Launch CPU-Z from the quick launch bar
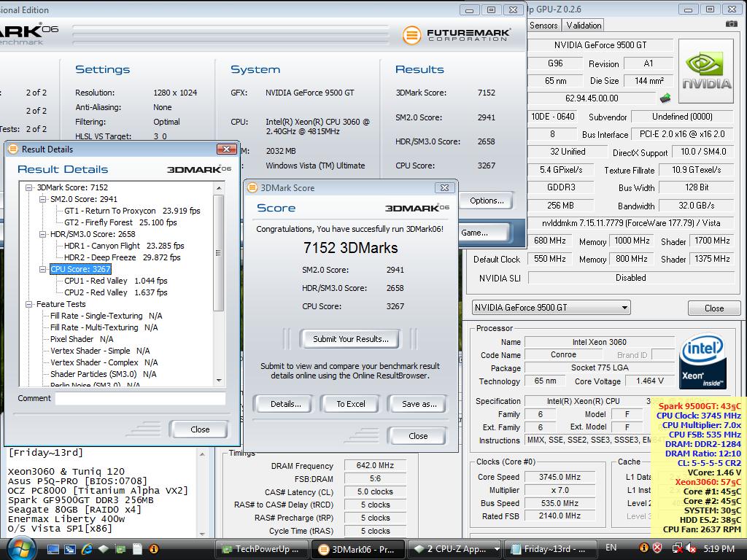The height and width of the screenshot is (560, 747). coord(104,549)
